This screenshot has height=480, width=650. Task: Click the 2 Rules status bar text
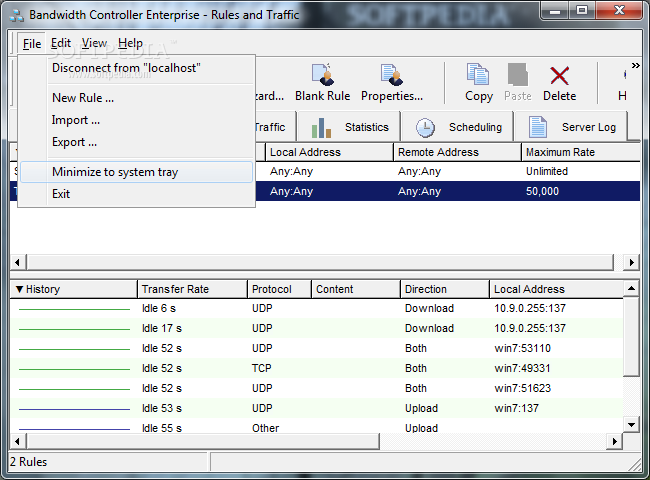pyautogui.click(x=28, y=462)
